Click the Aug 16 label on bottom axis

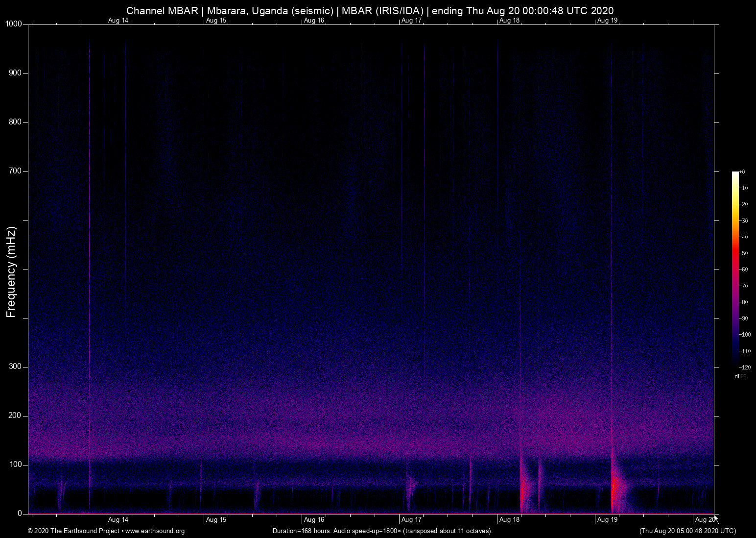314,520
